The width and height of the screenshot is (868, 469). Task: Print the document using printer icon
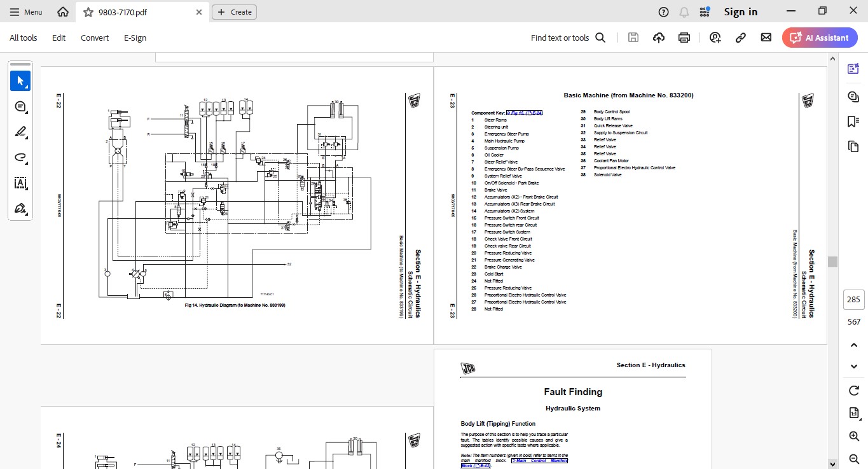coord(684,38)
